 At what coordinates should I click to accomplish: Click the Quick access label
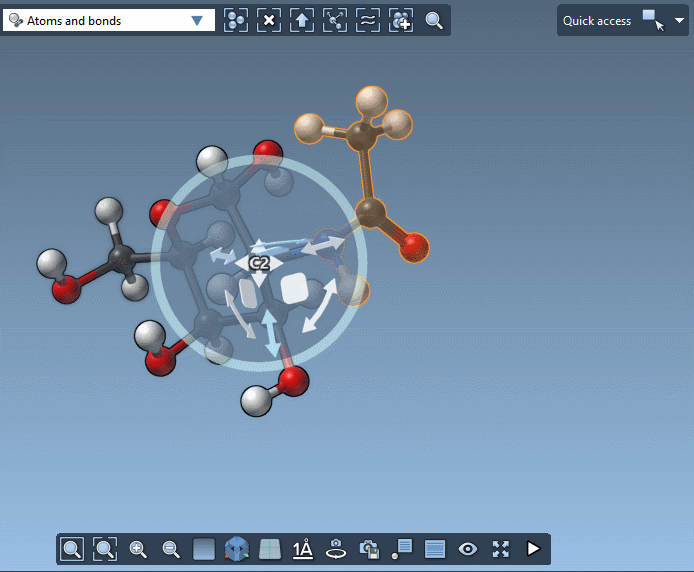(x=597, y=20)
